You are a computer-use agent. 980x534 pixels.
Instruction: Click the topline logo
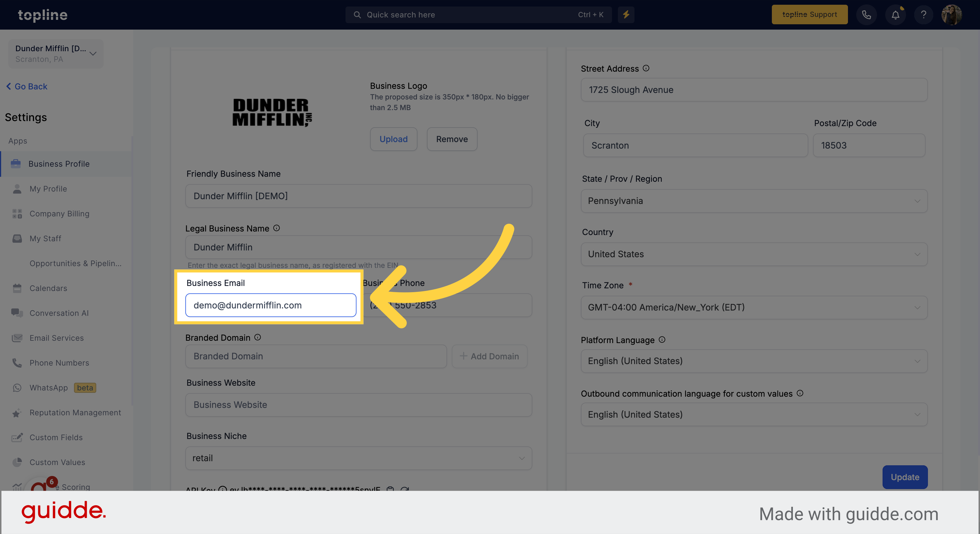43,15
